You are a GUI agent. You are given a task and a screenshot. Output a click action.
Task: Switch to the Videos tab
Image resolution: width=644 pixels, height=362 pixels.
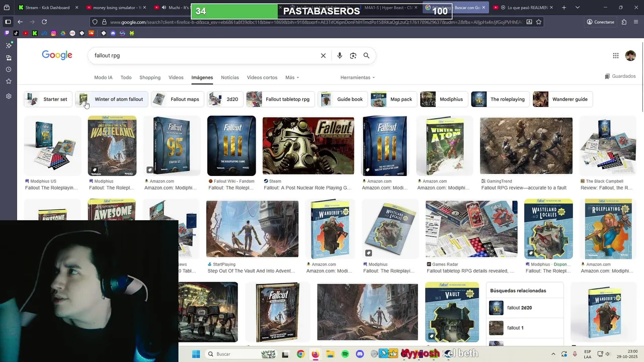click(176, 77)
